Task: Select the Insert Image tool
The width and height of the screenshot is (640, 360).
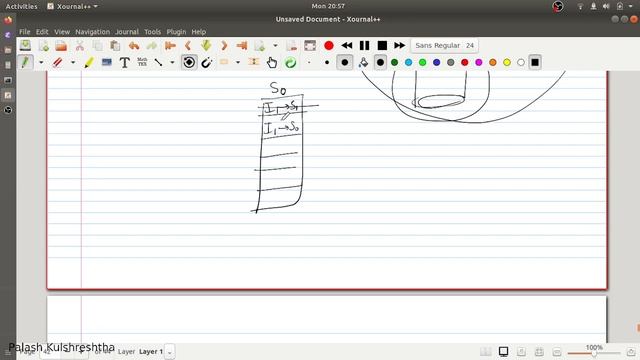Action: point(107,62)
